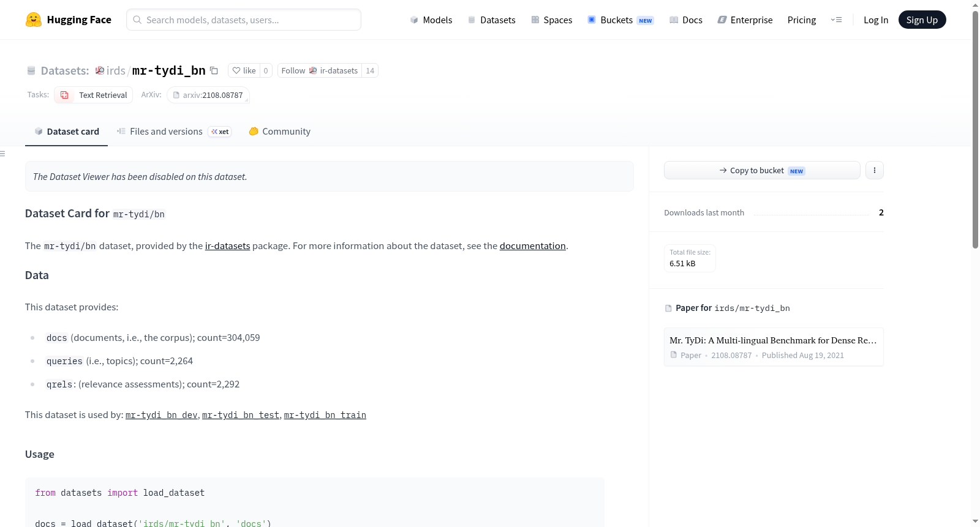Click the irds owner name link

click(116, 70)
